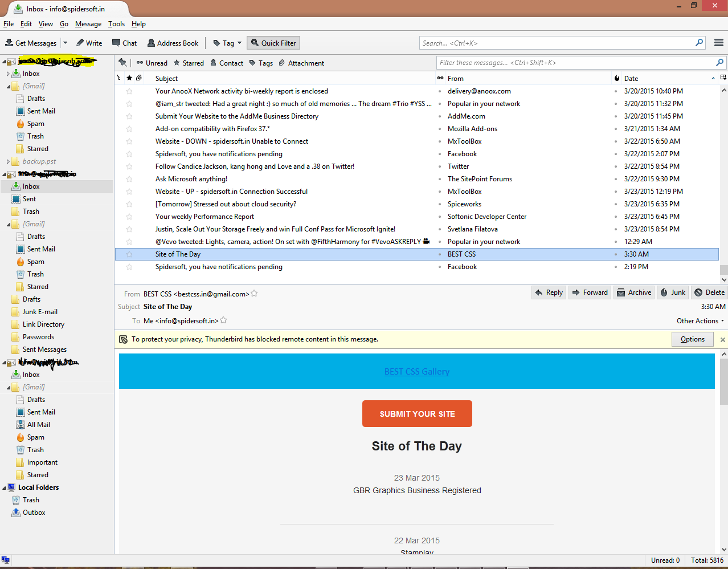Screen dimensions: 728x569
Task: Open the Important folder
Action: point(42,462)
